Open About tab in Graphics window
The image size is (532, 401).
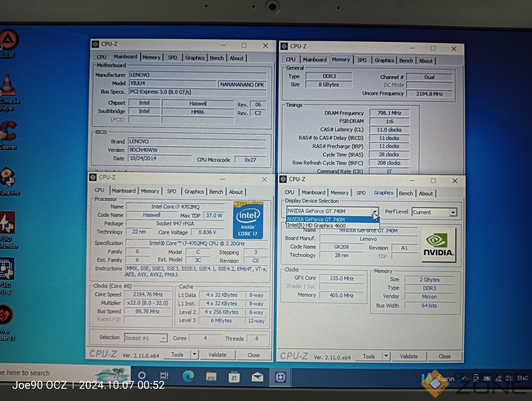(x=426, y=193)
